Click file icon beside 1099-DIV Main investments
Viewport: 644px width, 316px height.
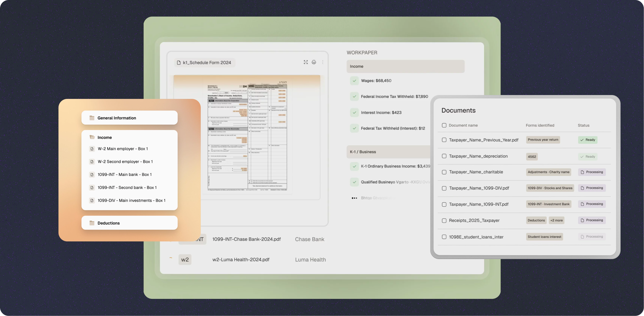coord(92,201)
